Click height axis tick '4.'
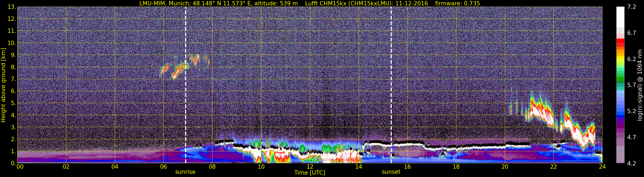The image size is (644, 177). tap(13, 115)
